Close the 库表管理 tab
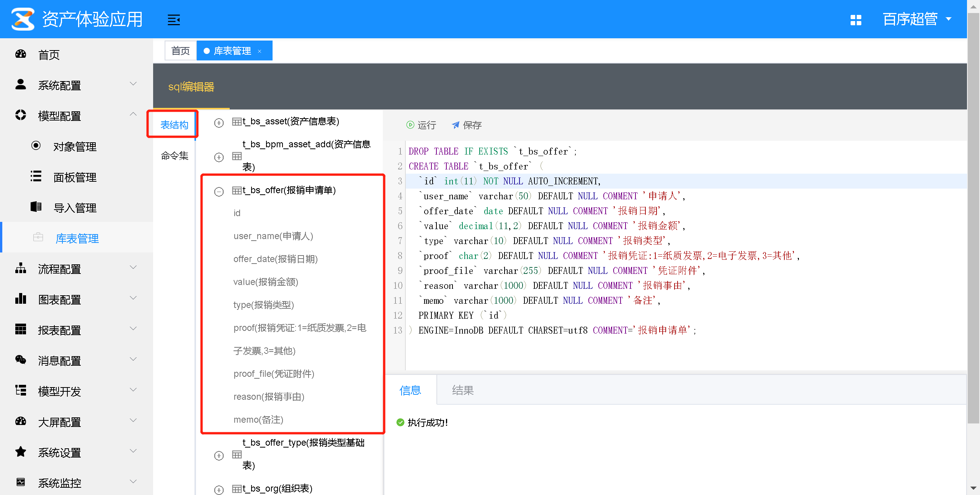 260,51
